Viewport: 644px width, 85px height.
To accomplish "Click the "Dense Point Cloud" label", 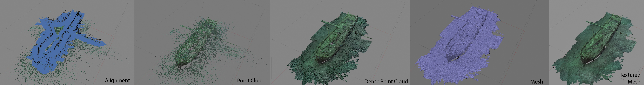I will pos(386,81).
